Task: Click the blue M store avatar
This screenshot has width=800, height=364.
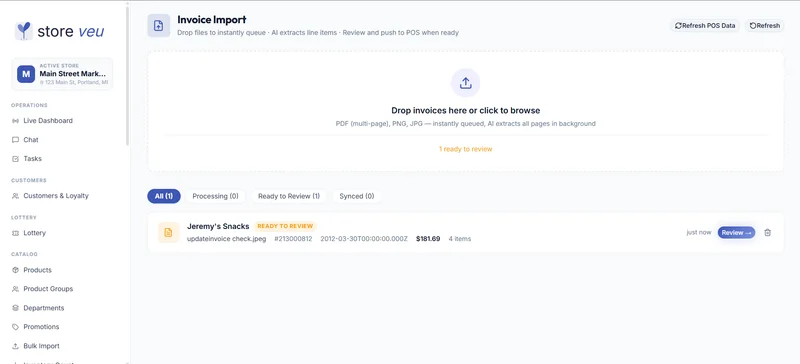Action: [x=26, y=74]
